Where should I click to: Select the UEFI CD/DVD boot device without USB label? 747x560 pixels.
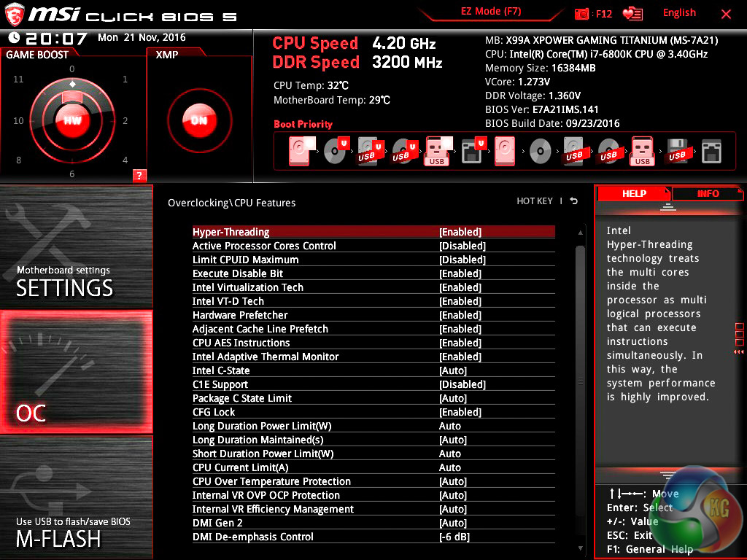[x=337, y=150]
